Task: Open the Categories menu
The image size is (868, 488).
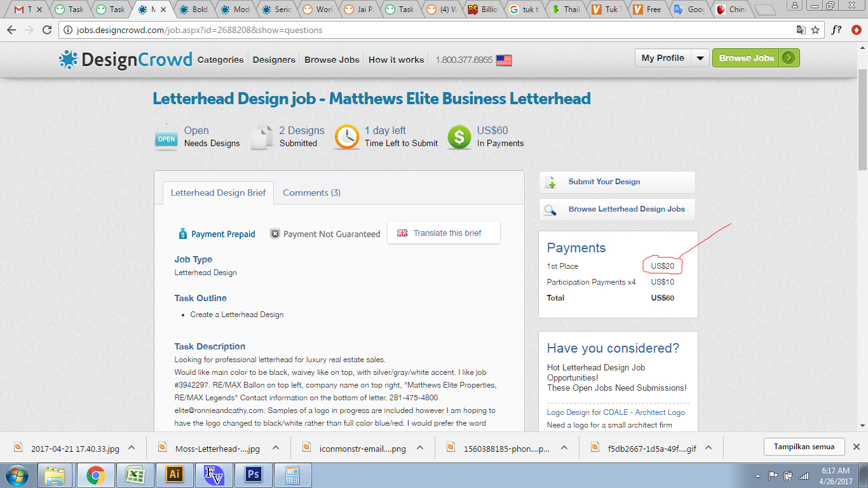Action: coord(220,60)
